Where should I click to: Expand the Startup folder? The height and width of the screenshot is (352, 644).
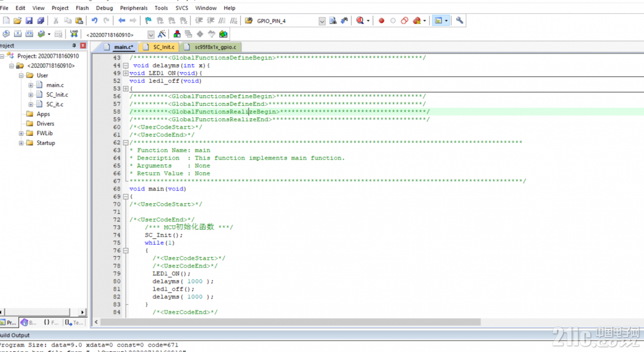click(21, 143)
